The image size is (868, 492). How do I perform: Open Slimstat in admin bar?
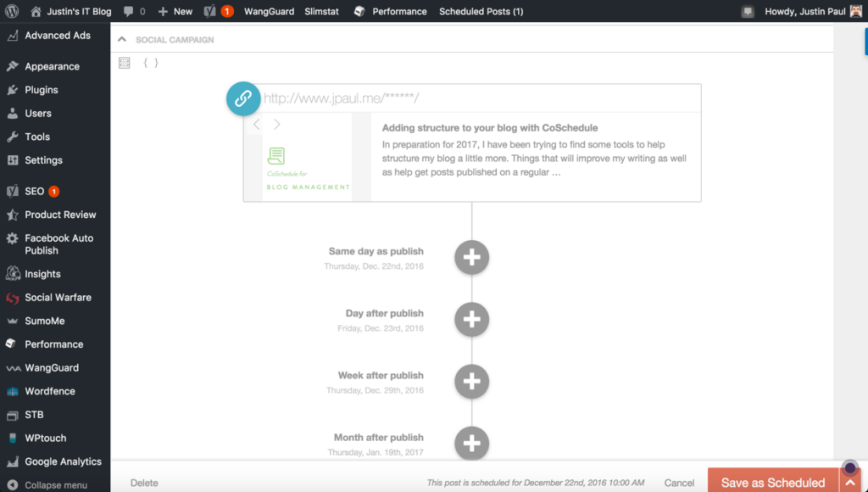click(321, 11)
